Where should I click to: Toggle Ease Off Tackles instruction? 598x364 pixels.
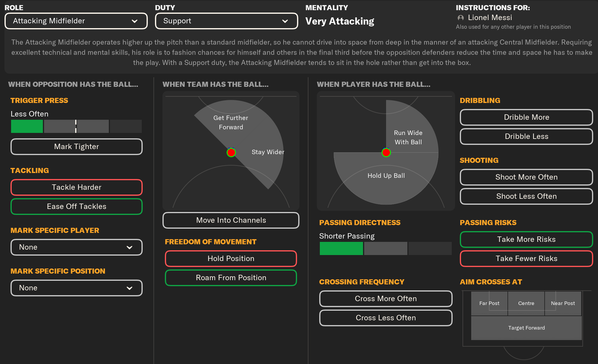(x=76, y=207)
